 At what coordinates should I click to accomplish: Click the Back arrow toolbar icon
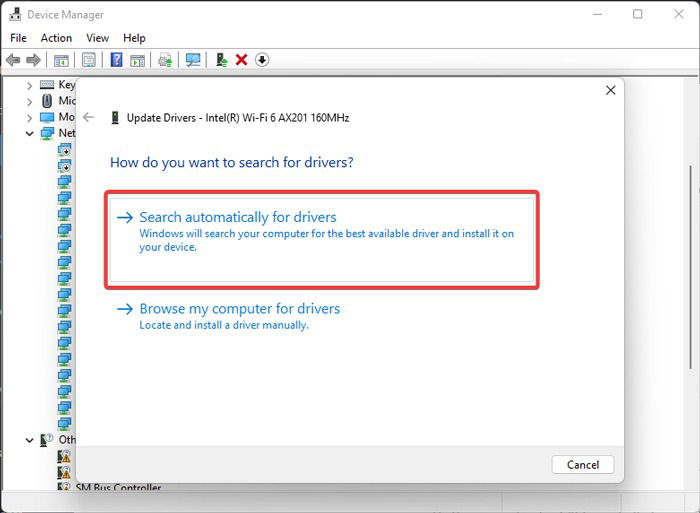pos(13,60)
